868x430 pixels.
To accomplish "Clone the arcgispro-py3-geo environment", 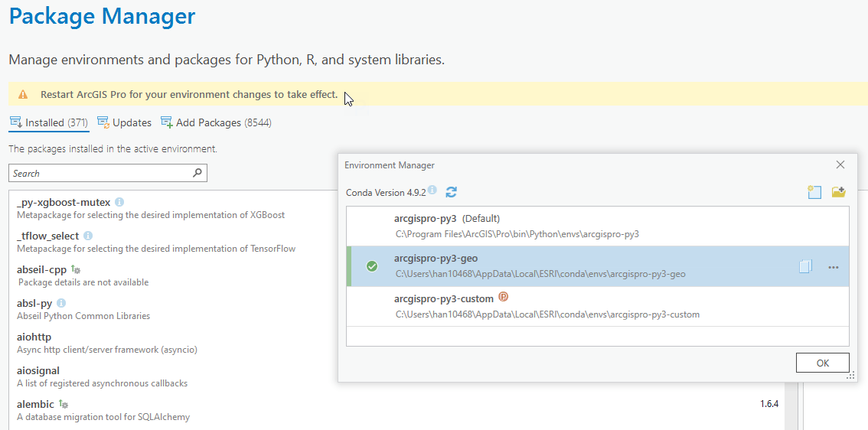I will tap(805, 266).
